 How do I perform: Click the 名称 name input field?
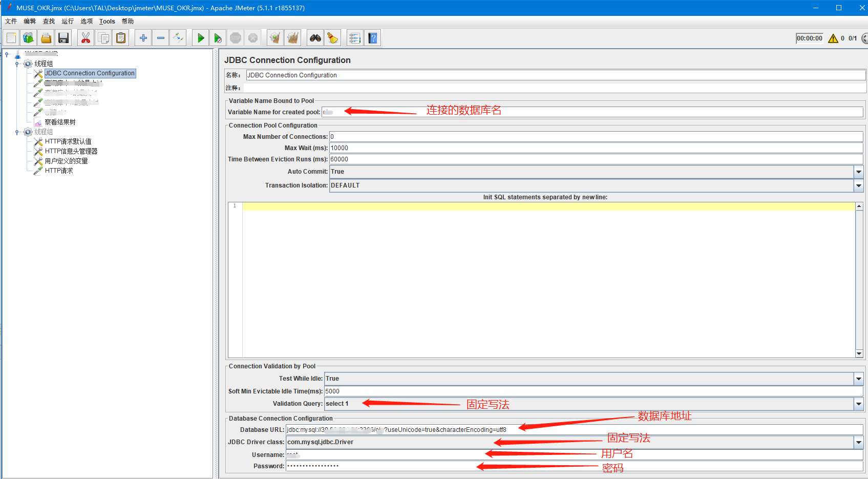tap(556, 75)
